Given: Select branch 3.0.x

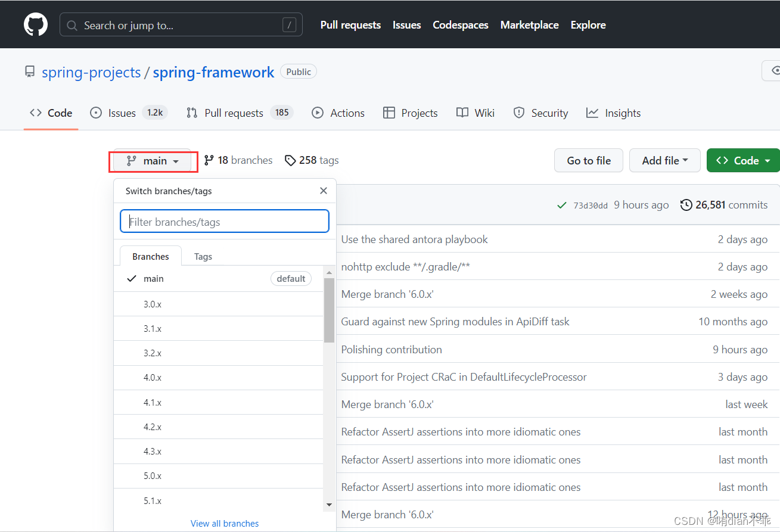Looking at the screenshot, I should point(219,304).
